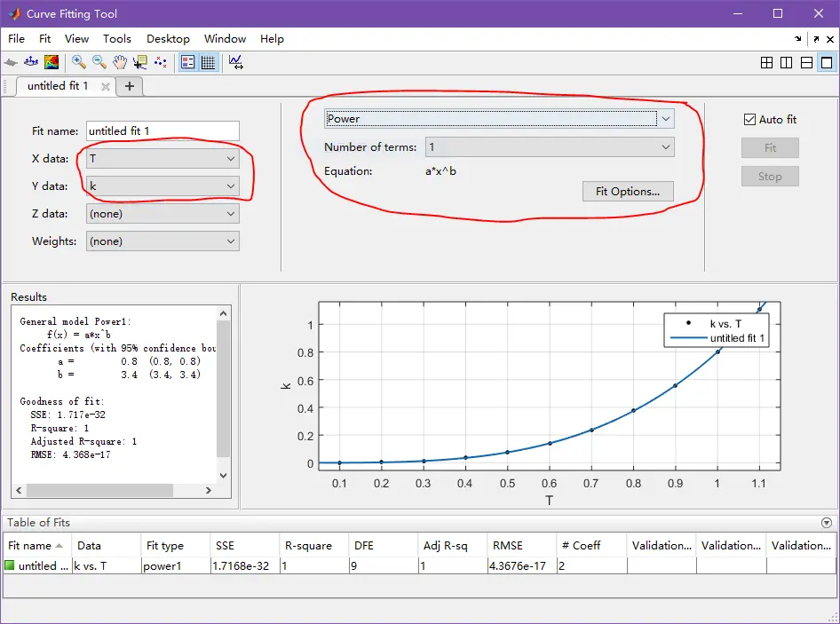
Task: Select the Pan hand tool
Action: pos(120,63)
